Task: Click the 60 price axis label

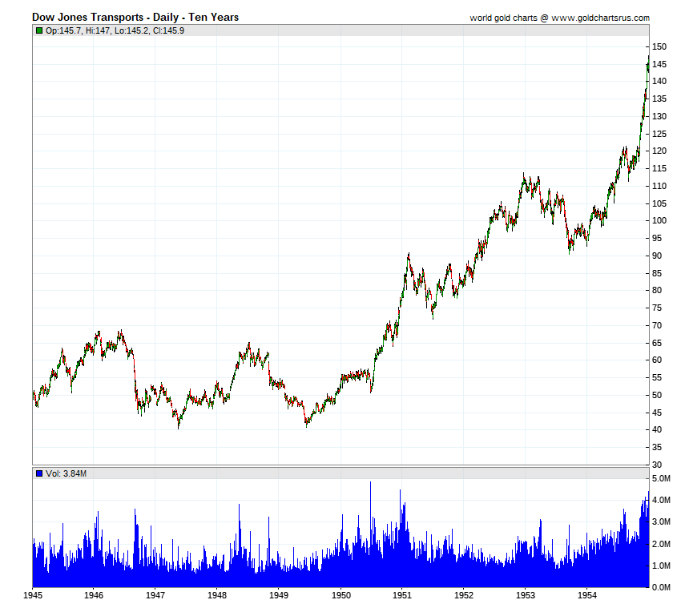Action: click(x=657, y=360)
